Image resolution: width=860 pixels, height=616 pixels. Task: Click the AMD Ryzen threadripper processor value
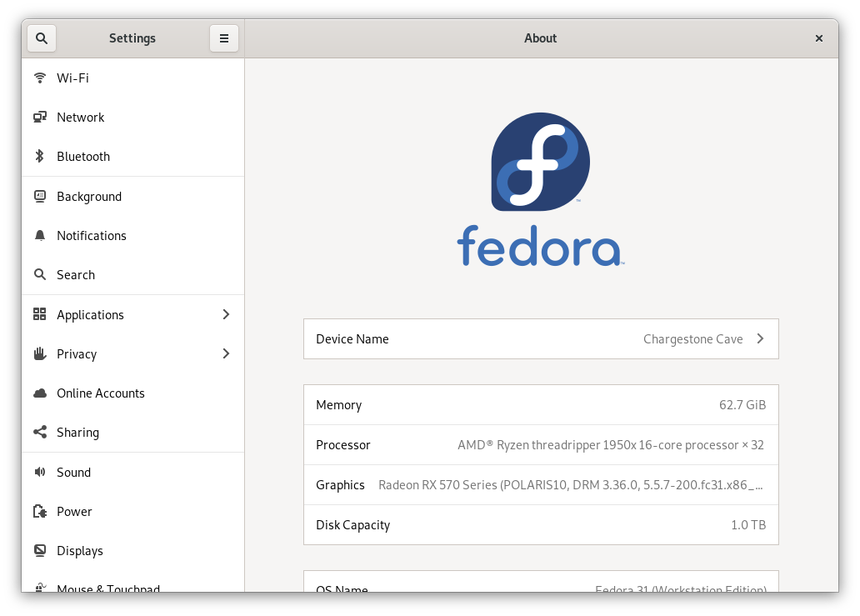point(611,445)
